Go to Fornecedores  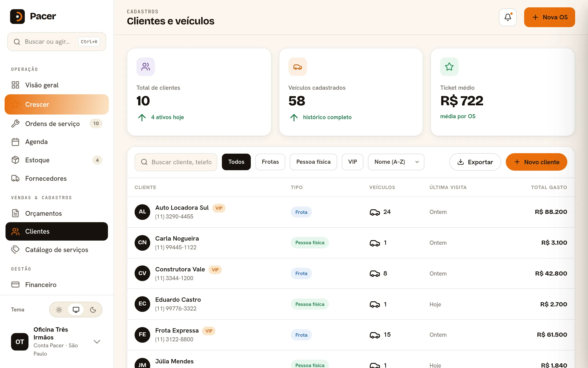pos(57,178)
